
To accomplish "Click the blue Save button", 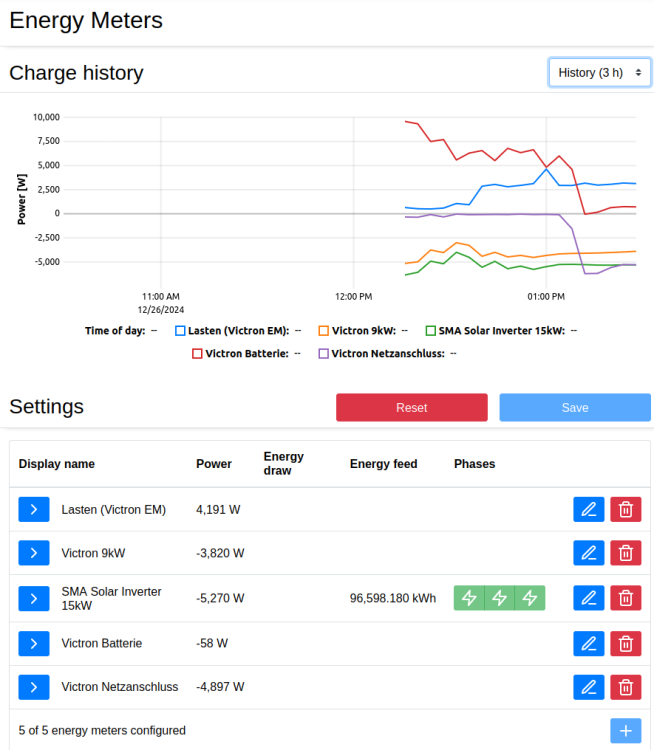I will point(575,408).
